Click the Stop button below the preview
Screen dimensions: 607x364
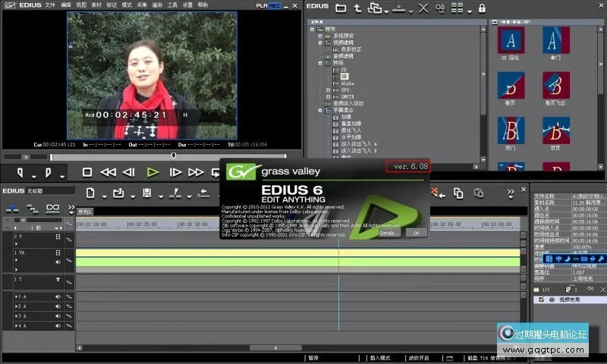[x=87, y=172]
